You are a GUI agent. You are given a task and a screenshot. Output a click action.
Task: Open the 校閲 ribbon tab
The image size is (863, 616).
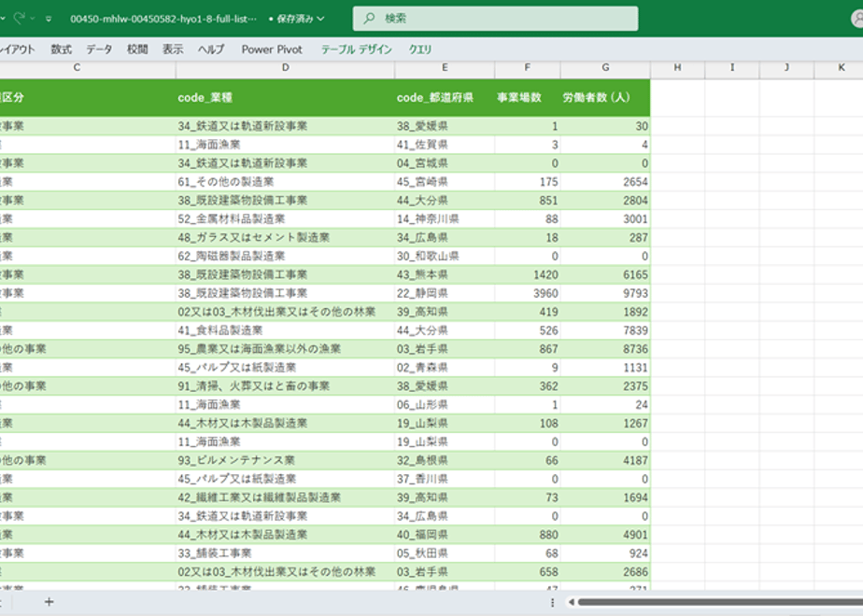pyautogui.click(x=137, y=49)
